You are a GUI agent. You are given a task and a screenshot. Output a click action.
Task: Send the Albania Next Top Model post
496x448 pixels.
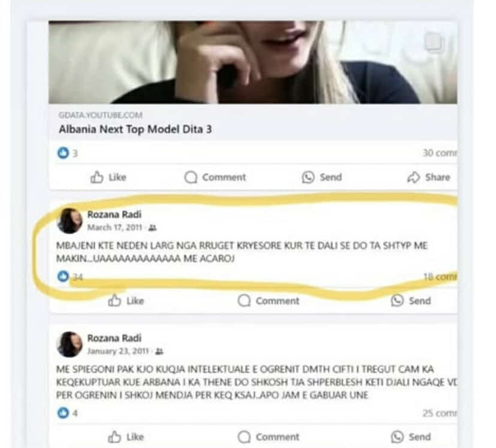point(322,177)
